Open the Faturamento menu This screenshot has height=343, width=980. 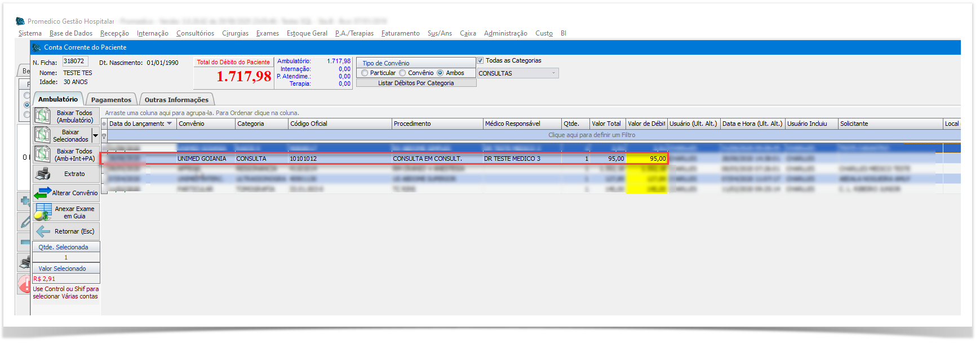[x=400, y=33]
